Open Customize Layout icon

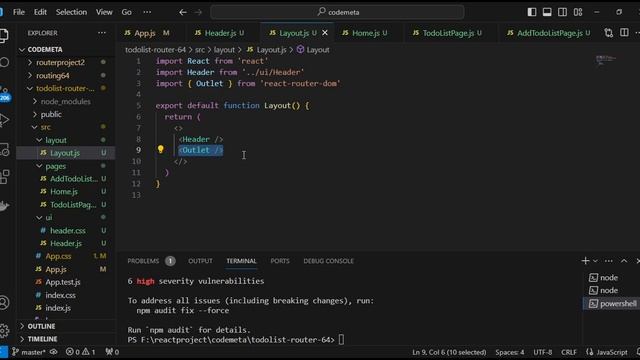(x=578, y=12)
